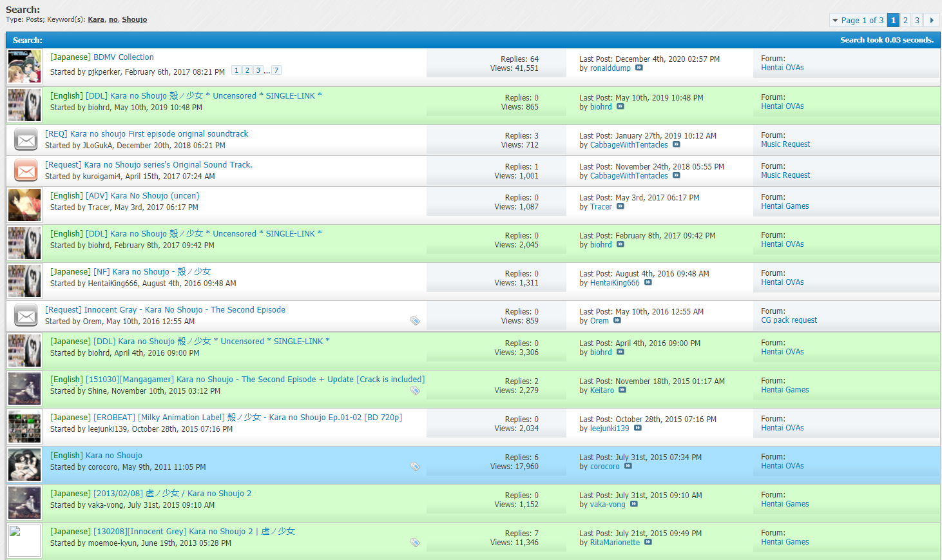Click the next page arrow icon
942x560 pixels.
(x=932, y=20)
